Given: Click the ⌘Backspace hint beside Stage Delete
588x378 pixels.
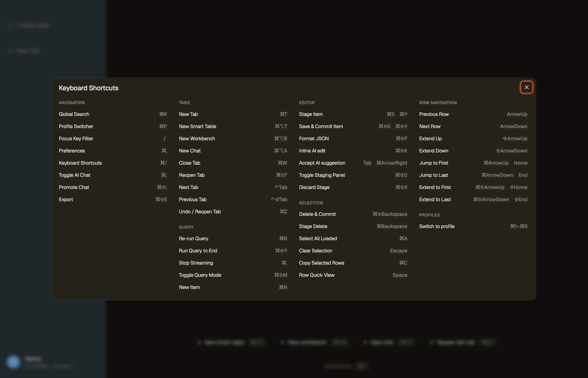Looking at the screenshot, I should (x=392, y=226).
